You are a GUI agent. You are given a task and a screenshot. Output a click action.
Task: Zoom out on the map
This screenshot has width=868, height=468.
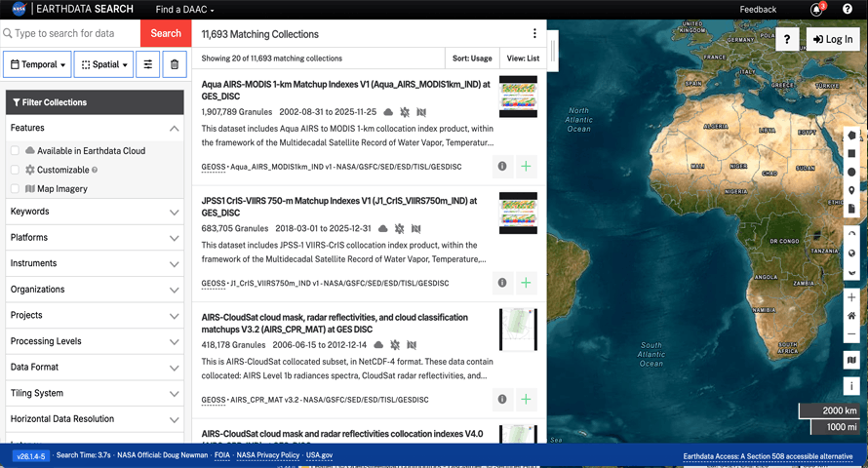point(851,334)
